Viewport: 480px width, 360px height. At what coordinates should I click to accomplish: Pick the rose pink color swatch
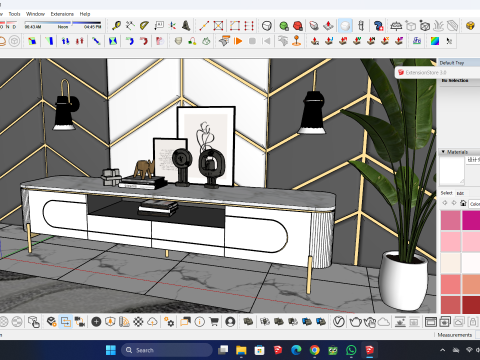coord(451,220)
